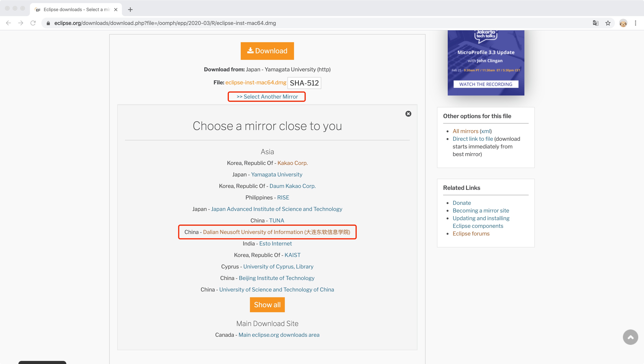
Task: Click the orange Download button
Action: (x=267, y=51)
